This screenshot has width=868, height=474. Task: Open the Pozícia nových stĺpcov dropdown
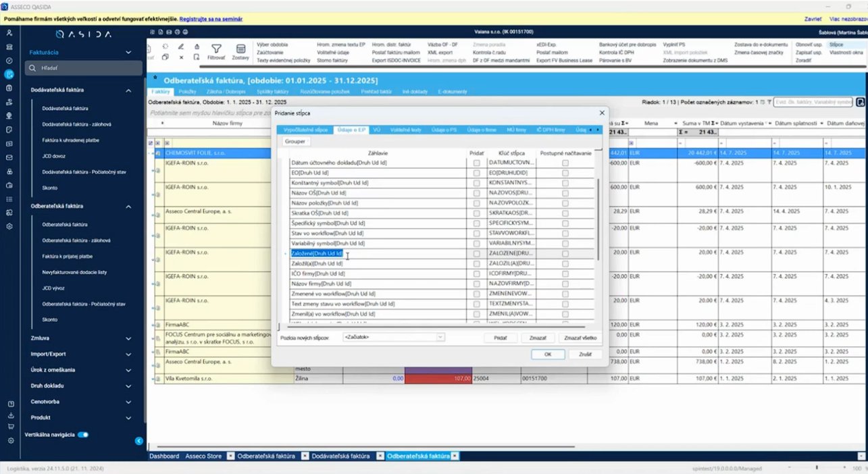pyautogui.click(x=393, y=337)
